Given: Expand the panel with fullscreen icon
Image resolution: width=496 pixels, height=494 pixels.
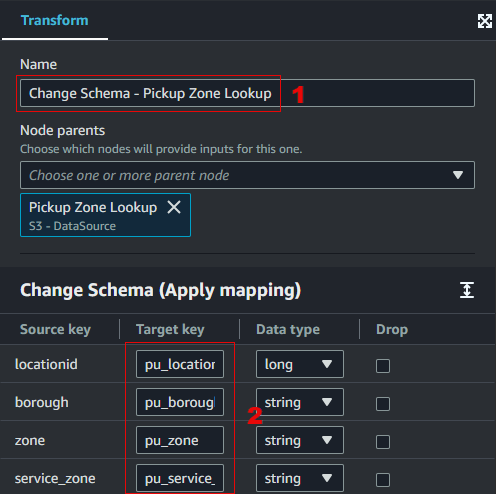Looking at the screenshot, I should click(484, 21).
